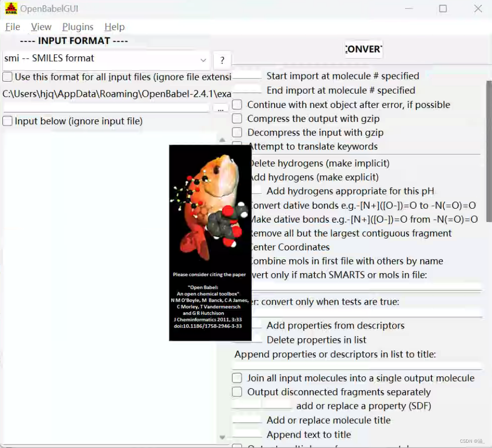This screenshot has height=448, width=492.
Task: Click the '...' browse input file button
Action: (x=221, y=108)
